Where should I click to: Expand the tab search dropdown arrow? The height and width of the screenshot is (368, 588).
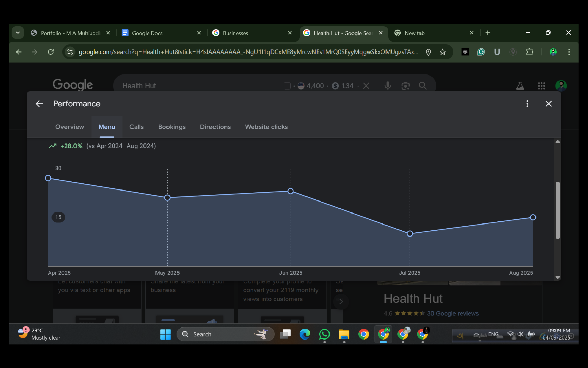(18, 33)
